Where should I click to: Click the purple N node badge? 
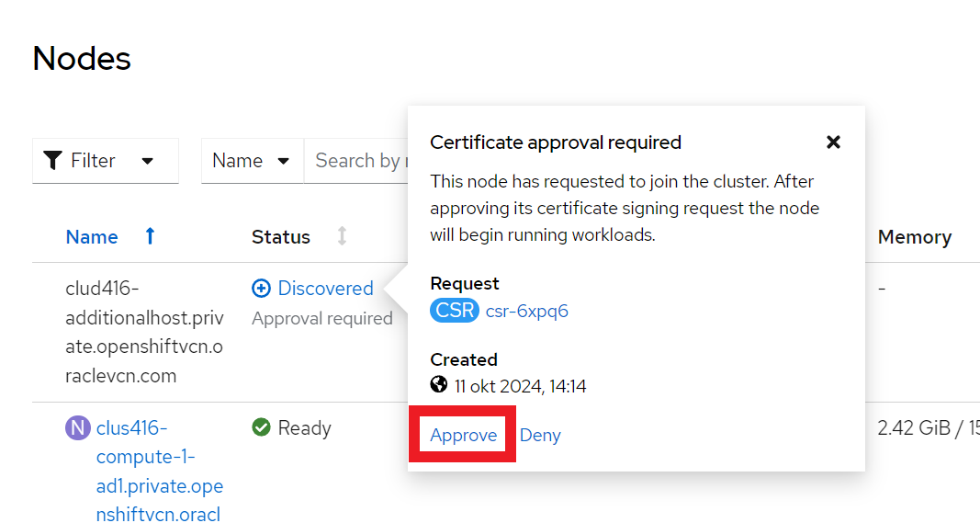(78, 427)
